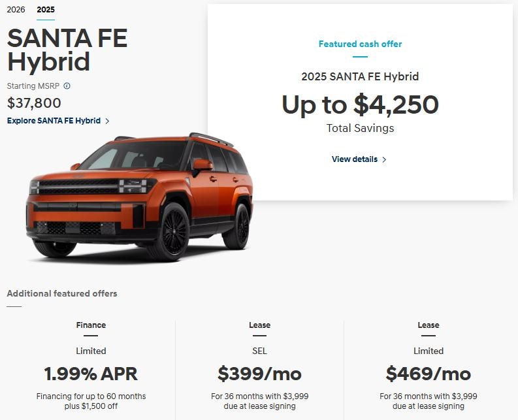Click the Total Savings text
The width and height of the screenshot is (518, 420).
point(360,128)
